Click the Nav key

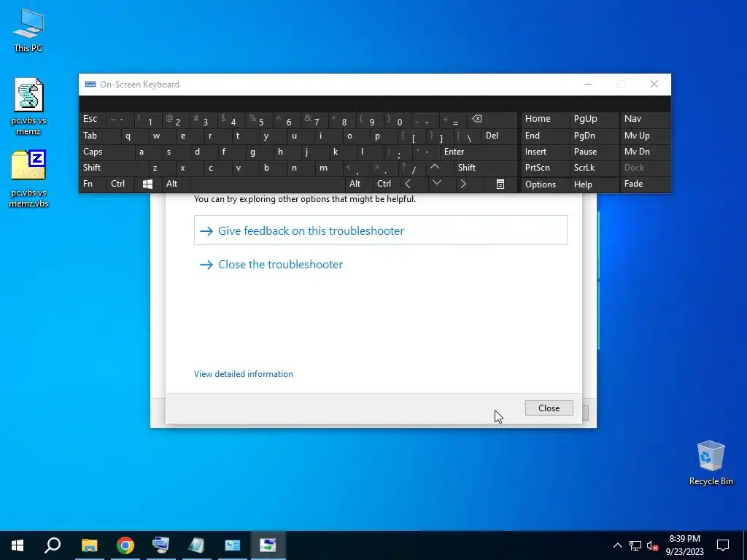(645, 119)
